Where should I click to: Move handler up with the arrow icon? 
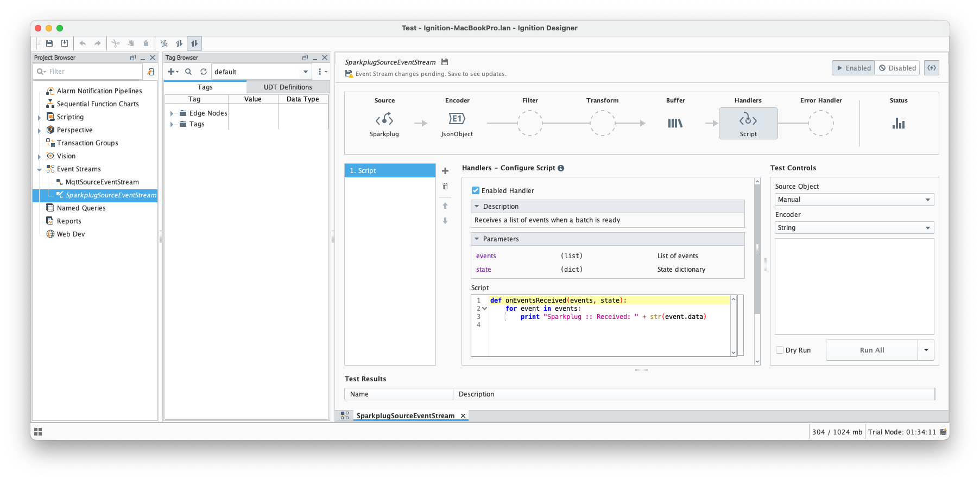(445, 206)
